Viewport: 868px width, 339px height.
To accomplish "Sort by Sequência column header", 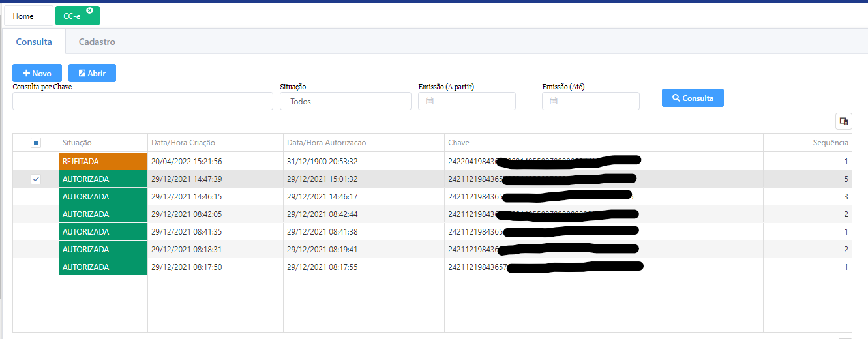I will point(830,143).
